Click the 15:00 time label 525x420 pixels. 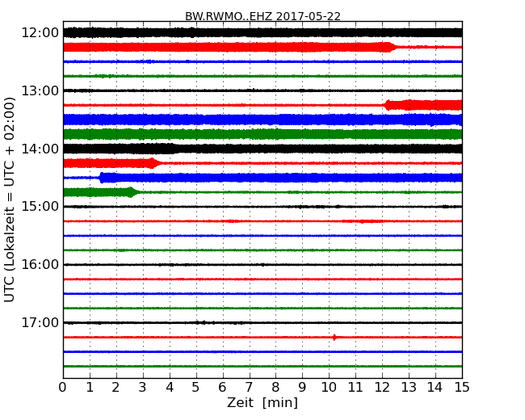coord(40,207)
